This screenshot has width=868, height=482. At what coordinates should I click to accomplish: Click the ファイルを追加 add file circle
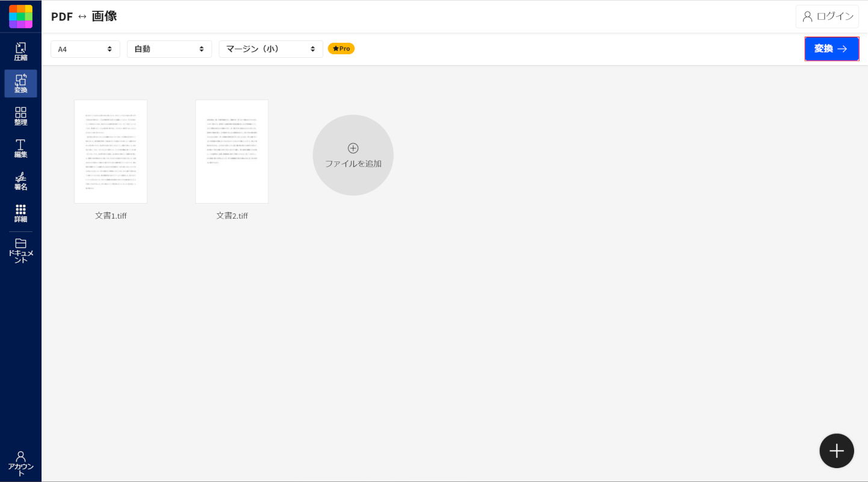(x=353, y=155)
